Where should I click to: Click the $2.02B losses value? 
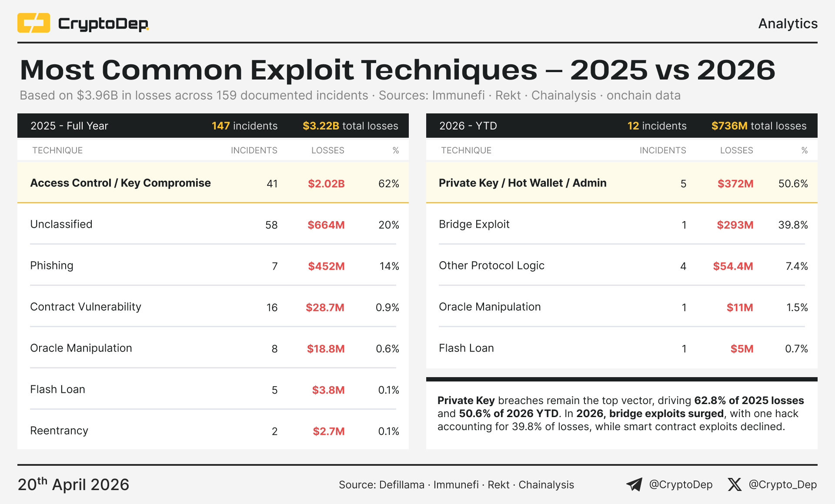[326, 183]
